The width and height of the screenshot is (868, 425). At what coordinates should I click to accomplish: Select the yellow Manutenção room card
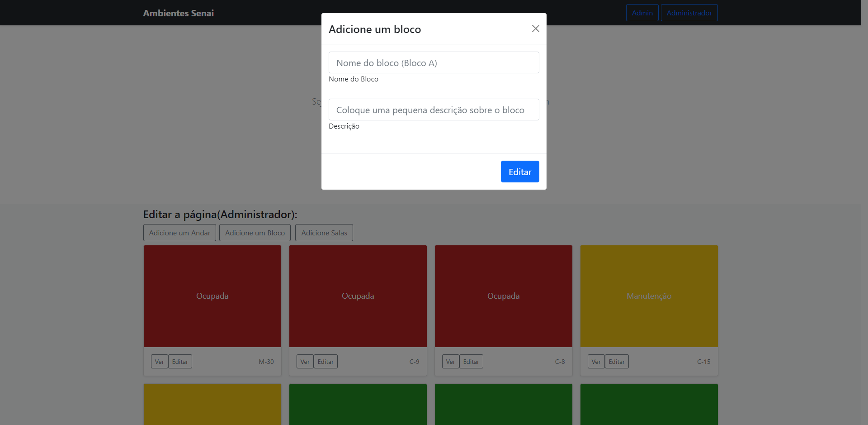[x=649, y=296]
